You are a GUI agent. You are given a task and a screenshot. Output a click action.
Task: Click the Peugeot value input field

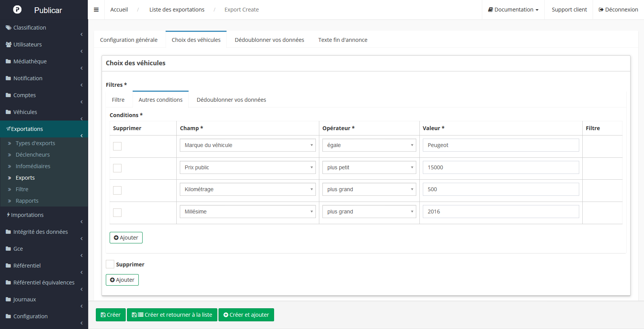click(x=501, y=145)
